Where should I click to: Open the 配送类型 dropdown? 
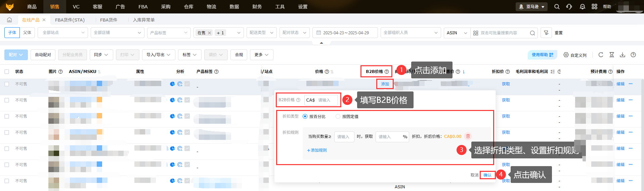coord(262,33)
